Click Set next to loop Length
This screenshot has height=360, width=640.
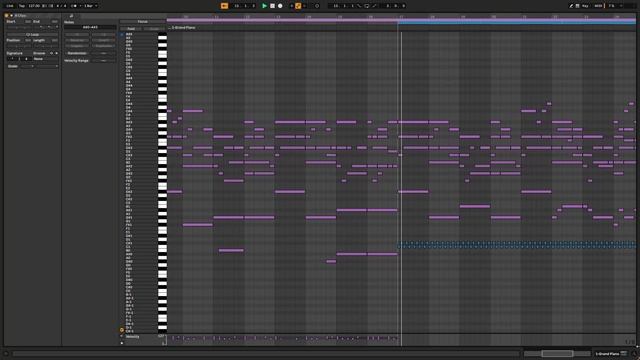[55, 40]
